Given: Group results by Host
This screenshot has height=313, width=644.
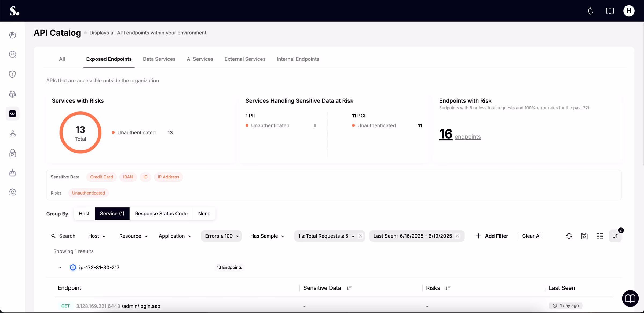Looking at the screenshot, I should click(84, 214).
